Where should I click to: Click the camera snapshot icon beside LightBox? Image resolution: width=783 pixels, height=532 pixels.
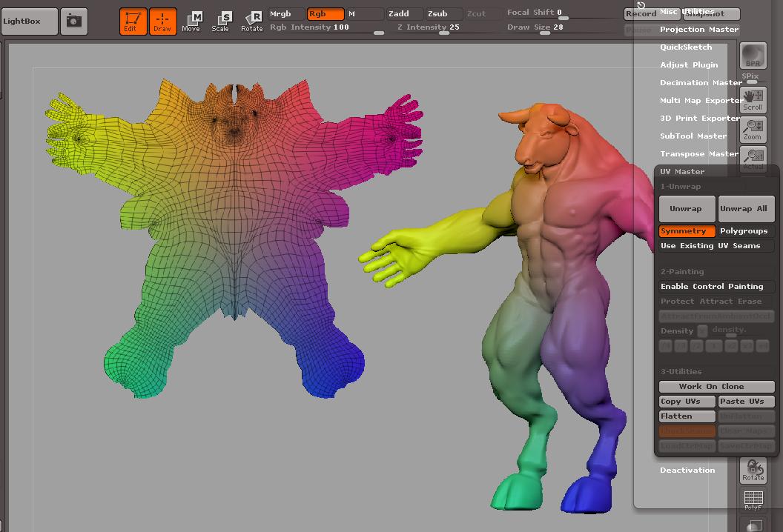pyautogui.click(x=73, y=21)
